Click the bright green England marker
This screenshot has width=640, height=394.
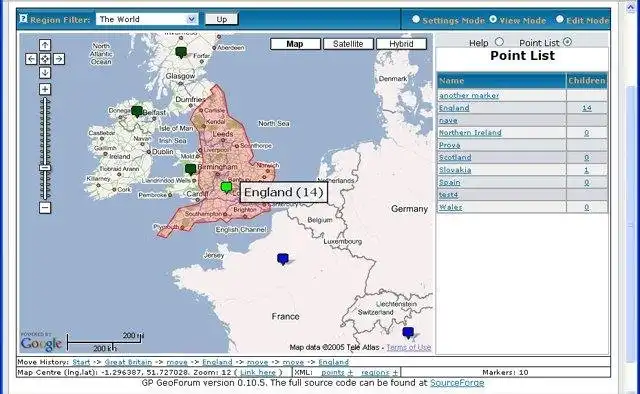226,187
